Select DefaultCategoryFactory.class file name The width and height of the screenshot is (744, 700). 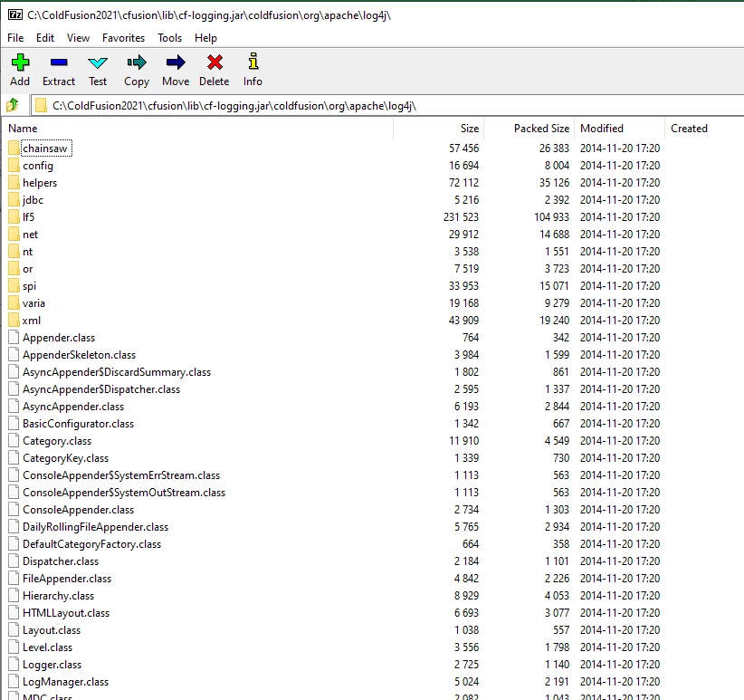[92, 544]
